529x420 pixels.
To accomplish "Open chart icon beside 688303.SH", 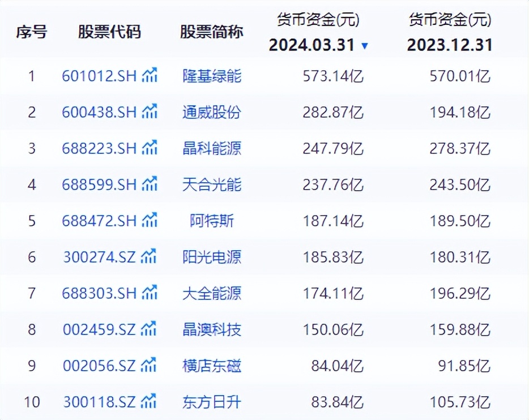I will pyautogui.click(x=150, y=293).
